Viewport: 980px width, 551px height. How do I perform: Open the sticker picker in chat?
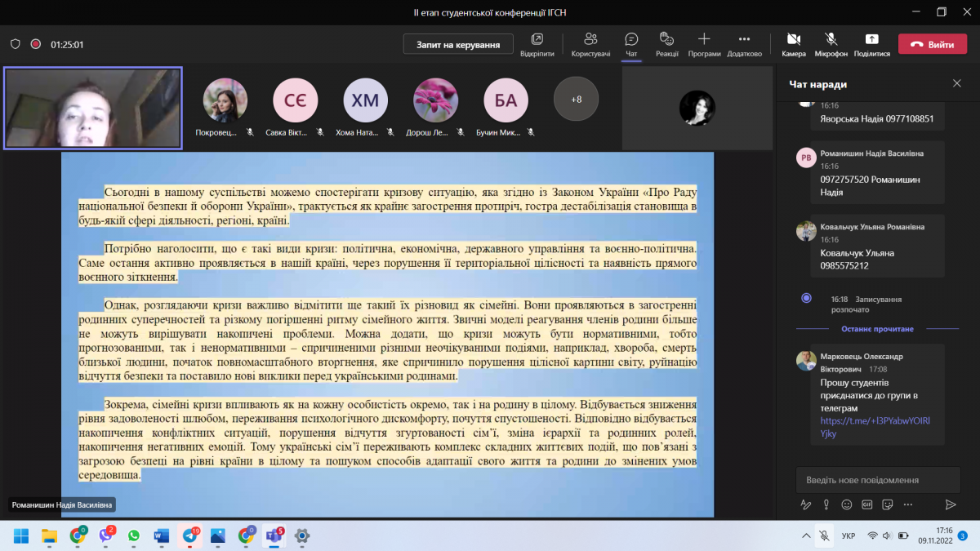click(888, 504)
